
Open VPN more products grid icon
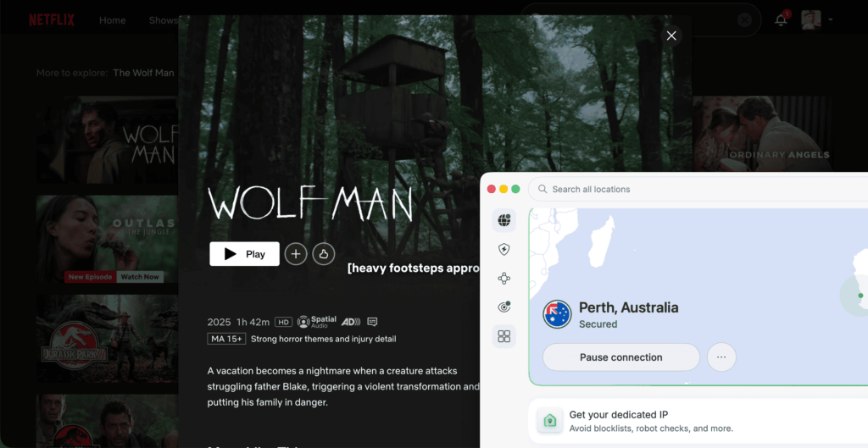coord(504,336)
